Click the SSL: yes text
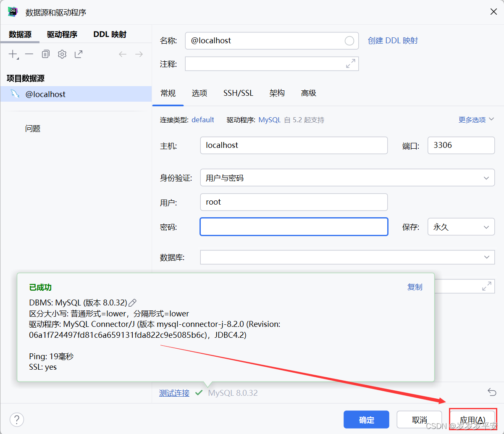 pyautogui.click(x=43, y=367)
